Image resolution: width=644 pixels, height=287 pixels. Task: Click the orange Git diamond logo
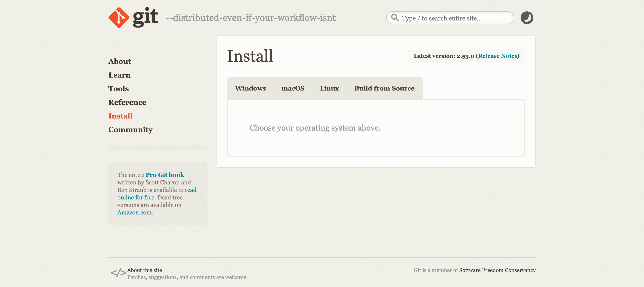click(119, 18)
